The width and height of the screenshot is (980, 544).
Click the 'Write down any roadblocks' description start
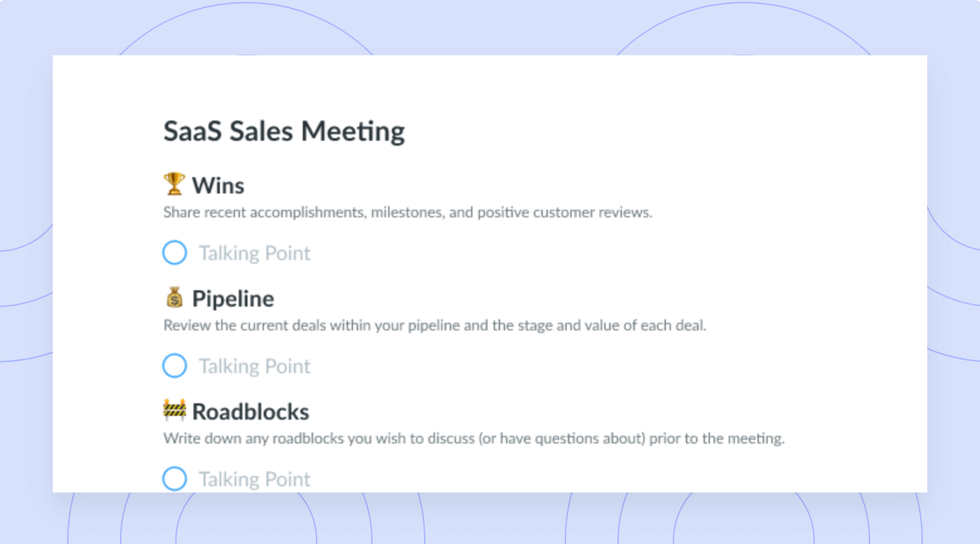(254, 438)
